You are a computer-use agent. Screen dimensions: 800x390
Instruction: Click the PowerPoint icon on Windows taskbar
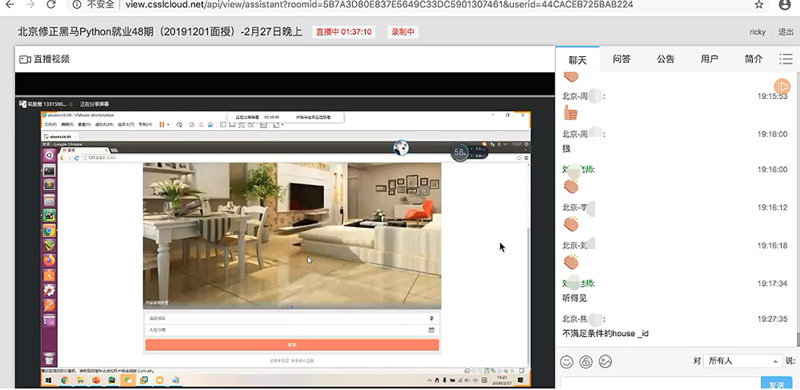pyautogui.click(x=96, y=380)
